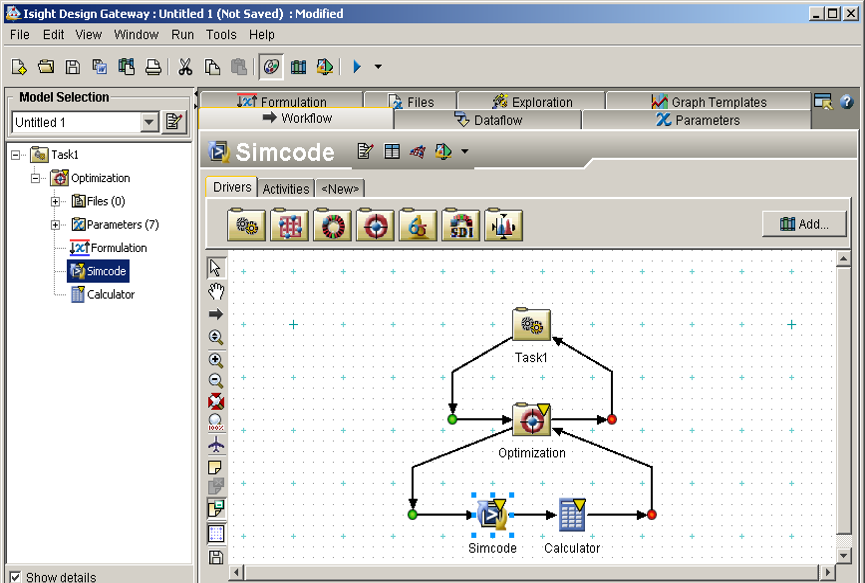Click the canvas horizontal scrollbar left arrow
The image size is (865, 583).
[x=236, y=573]
